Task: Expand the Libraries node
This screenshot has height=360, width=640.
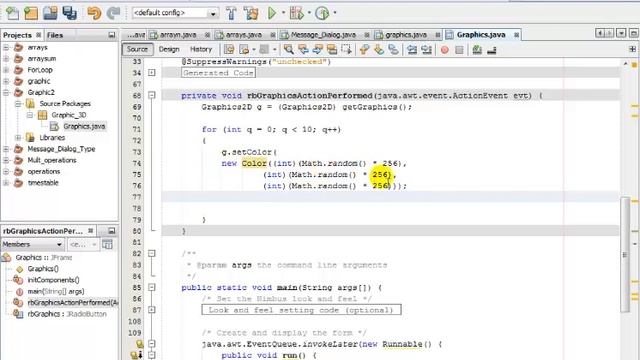Action: [18, 138]
